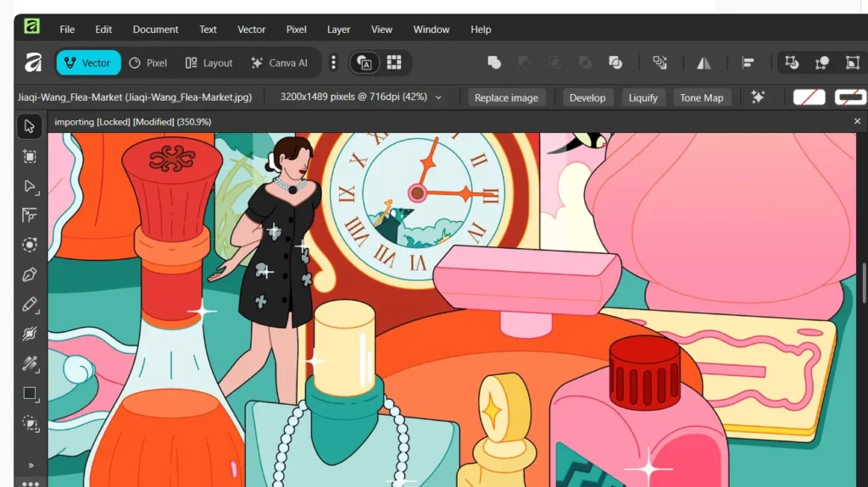
Task: Open the Pixel menu
Action: [296, 30]
